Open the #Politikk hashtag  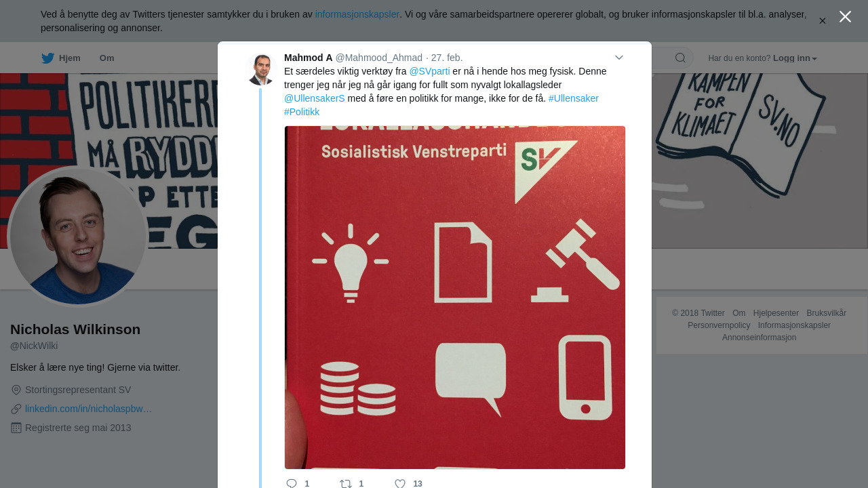point(302,112)
